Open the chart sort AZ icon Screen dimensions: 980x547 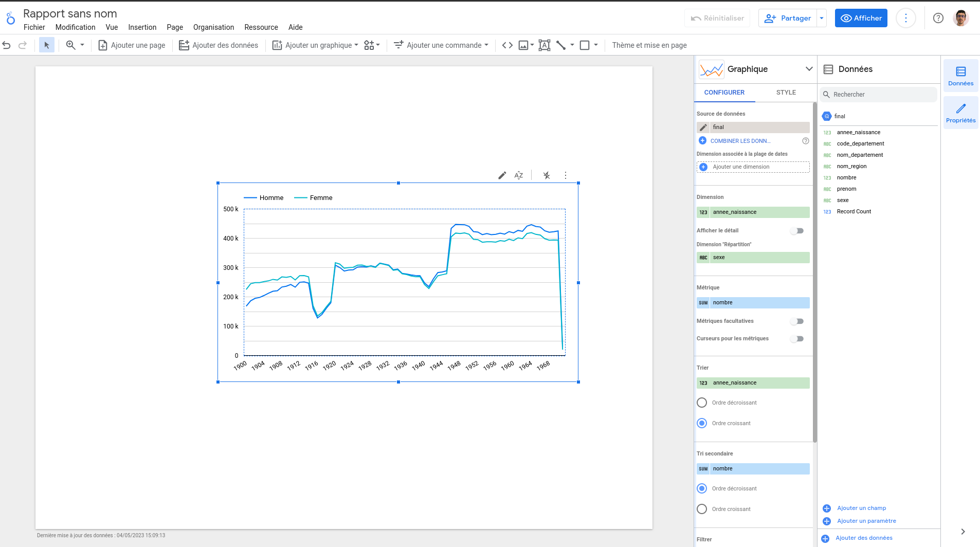[519, 175]
